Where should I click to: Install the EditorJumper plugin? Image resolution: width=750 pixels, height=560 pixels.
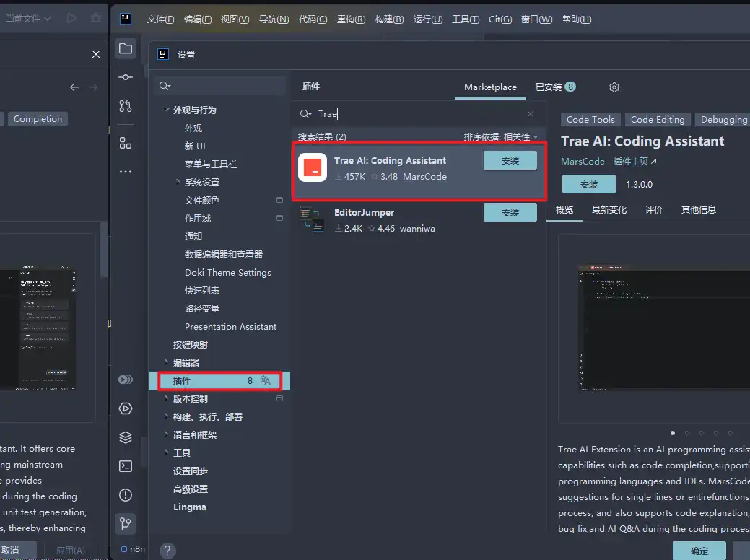pyautogui.click(x=510, y=212)
